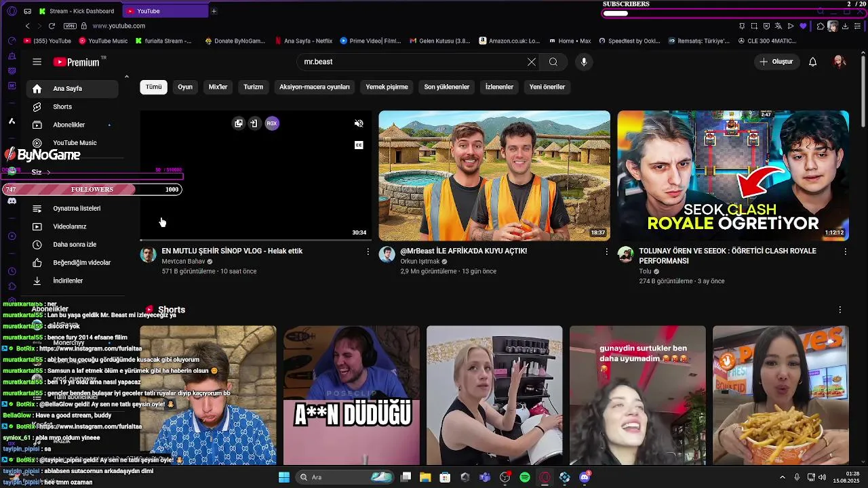This screenshot has height=488, width=868.
Task: Open the Shorts section options menu
Action: (x=840, y=310)
